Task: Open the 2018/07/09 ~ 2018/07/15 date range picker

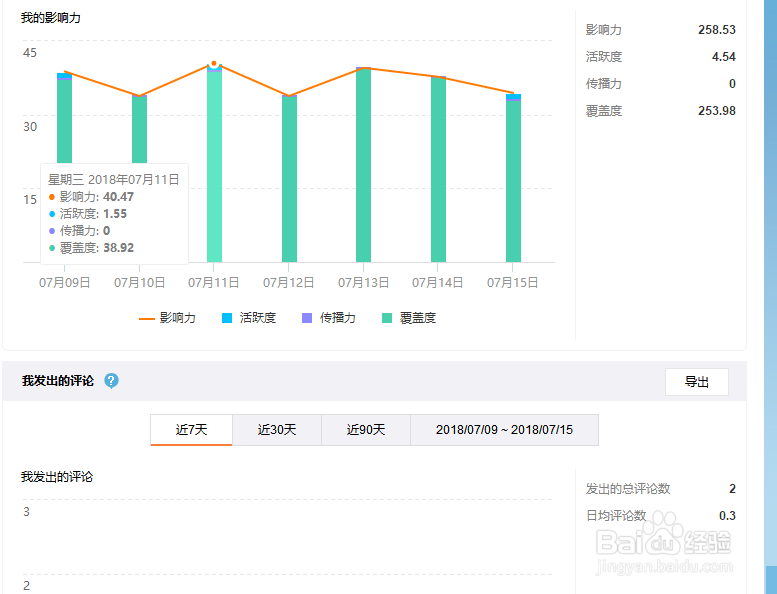Action: point(504,430)
